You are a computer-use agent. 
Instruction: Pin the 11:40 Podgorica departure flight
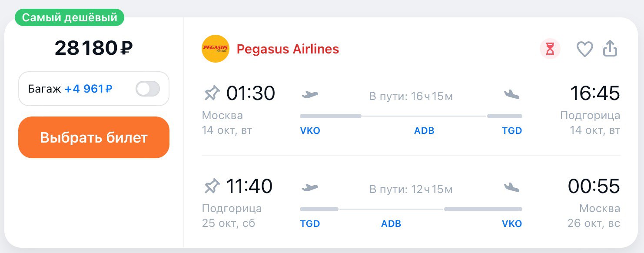pyautogui.click(x=212, y=186)
